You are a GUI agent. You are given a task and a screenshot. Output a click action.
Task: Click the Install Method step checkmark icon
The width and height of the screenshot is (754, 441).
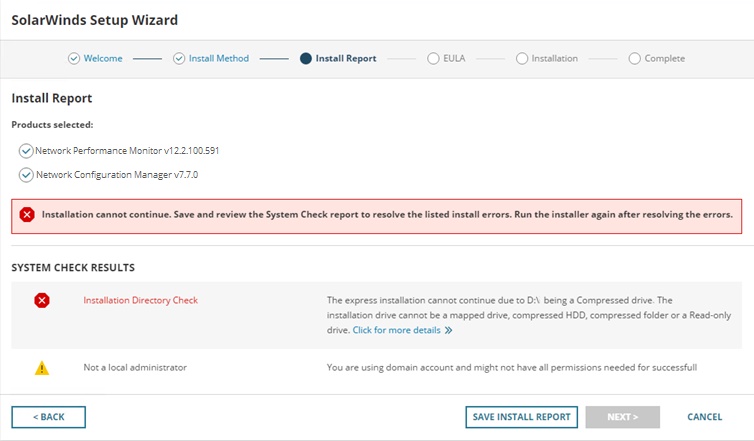(x=180, y=59)
